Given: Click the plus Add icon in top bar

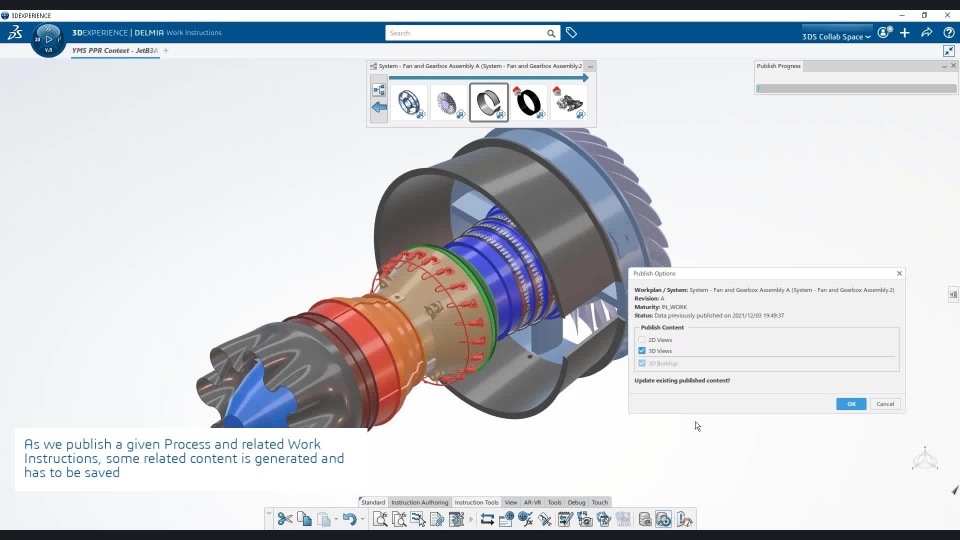Looking at the screenshot, I should click(x=905, y=32).
